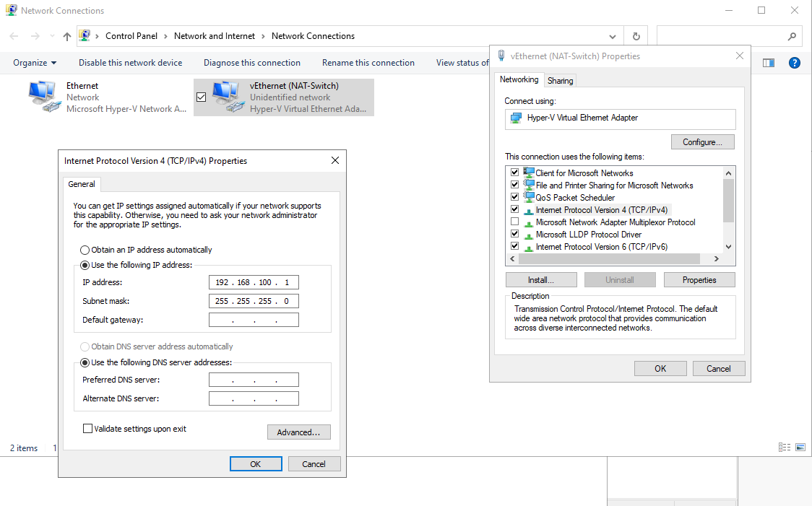Image resolution: width=812 pixels, height=506 pixels.
Task: Select the vEthernet (NAT-Switch) adapter icon
Action: coord(228,97)
